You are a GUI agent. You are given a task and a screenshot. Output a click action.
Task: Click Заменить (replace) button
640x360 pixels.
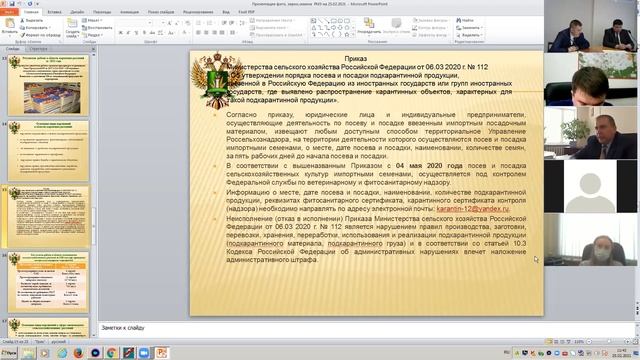click(469, 28)
